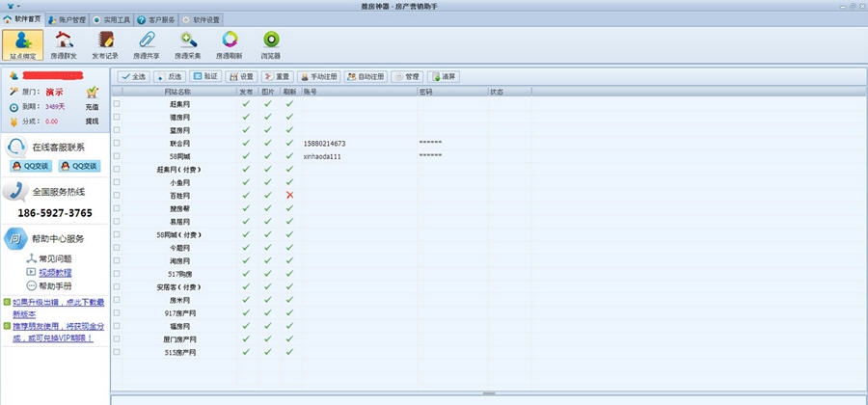Tick the checkbox for the 安居客(付费) row
868x405 pixels.
coord(117,286)
